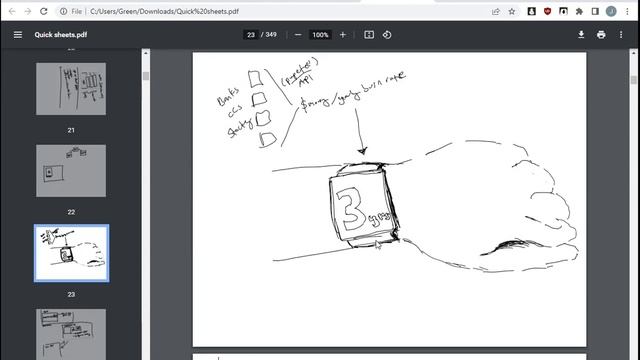The height and width of the screenshot is (360, 640).
Task: Click the total page count text 349
Action: tap(271, 35)
